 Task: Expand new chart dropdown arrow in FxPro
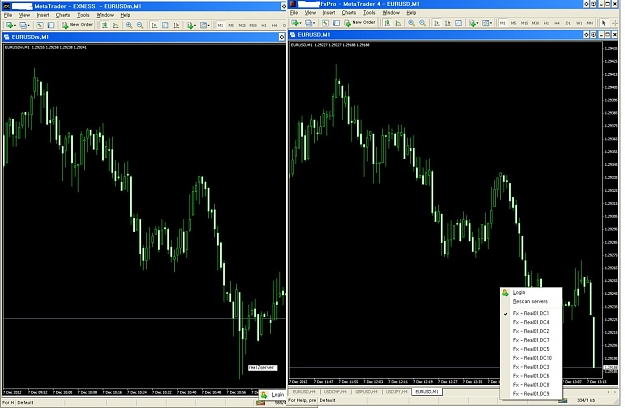click(301, 24)
